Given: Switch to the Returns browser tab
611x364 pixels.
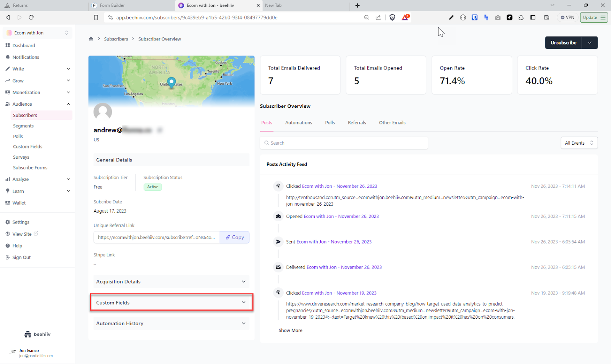Looking at the screenshot, I should pyautogui.click(x=44, y=5).
